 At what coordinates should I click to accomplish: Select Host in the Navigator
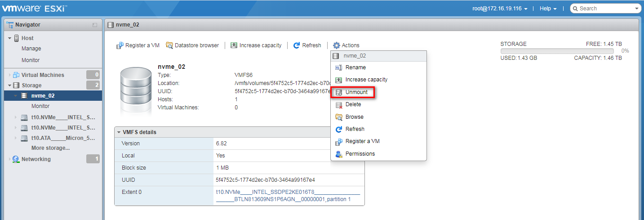tap(27, 38)
